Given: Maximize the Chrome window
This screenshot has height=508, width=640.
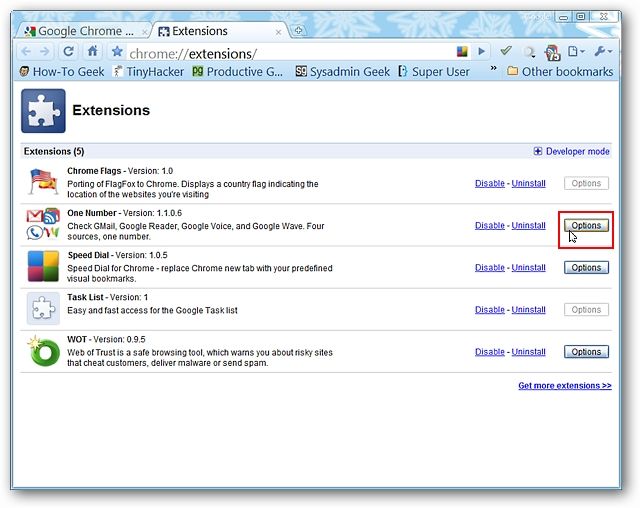Looking at the screenshot, I should tap(581, 17).
